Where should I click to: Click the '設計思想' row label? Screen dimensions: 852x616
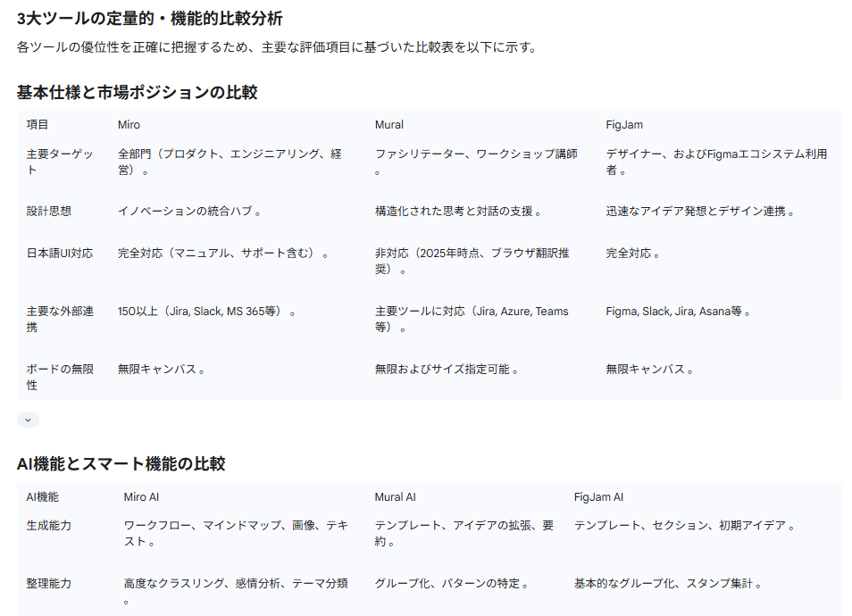point(49,212)
